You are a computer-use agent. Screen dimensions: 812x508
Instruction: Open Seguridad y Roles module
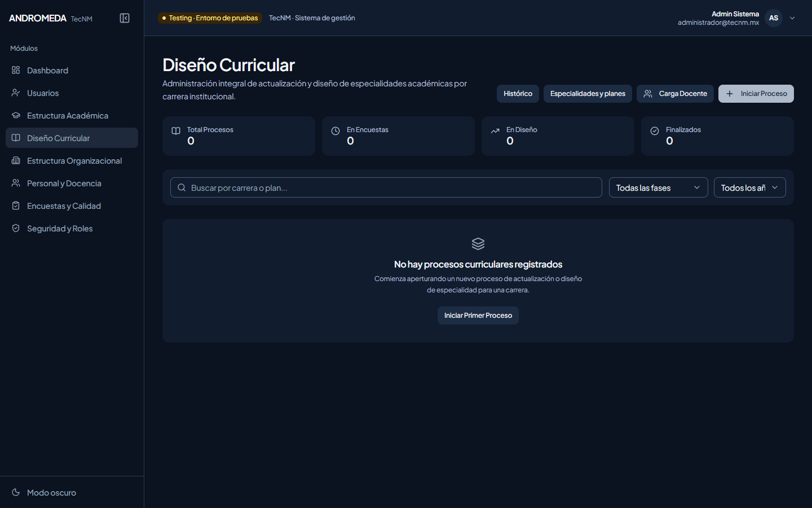[72, 228]
